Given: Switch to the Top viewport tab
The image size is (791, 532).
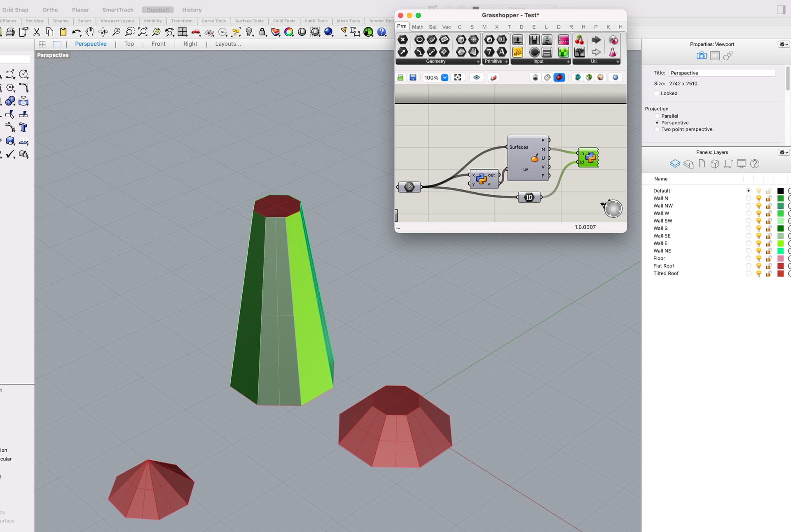Looking at the screenshot, I should (x=129, y=44).
